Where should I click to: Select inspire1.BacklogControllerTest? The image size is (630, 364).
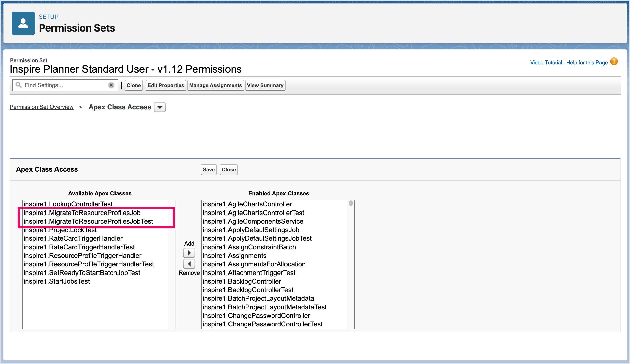274,290
